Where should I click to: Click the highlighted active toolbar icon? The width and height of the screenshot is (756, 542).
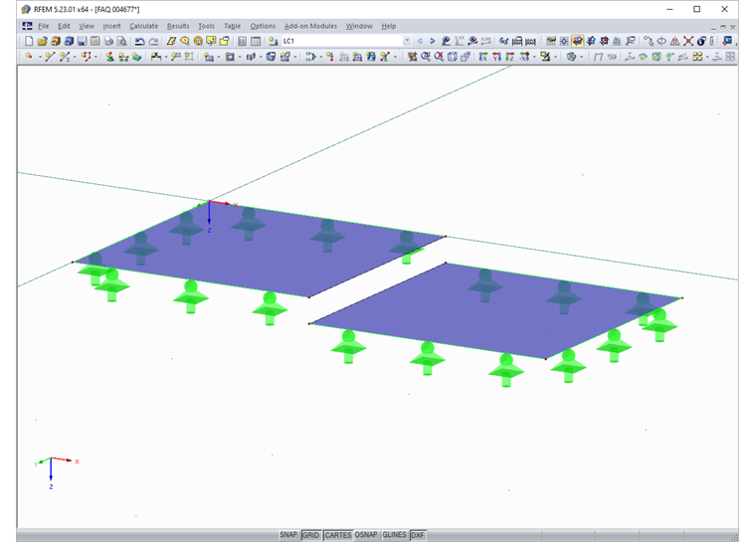pos(577,41)
